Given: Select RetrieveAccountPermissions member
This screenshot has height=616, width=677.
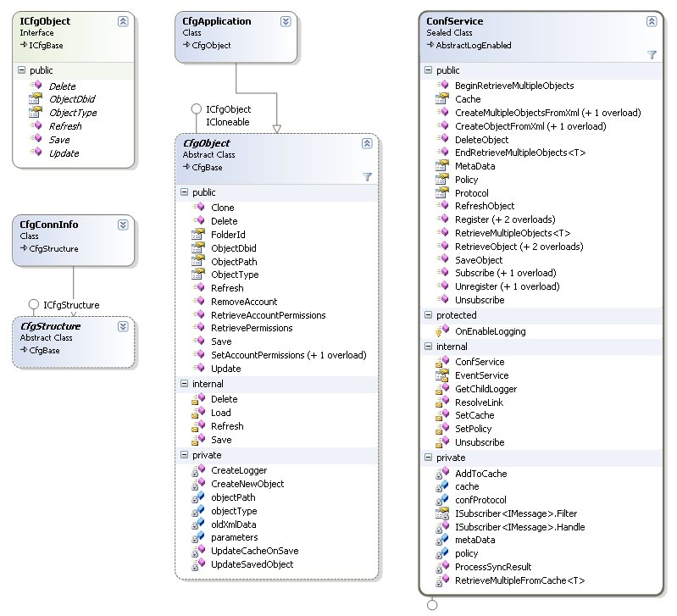Looking at the screenshot, I should coord(268,315).
